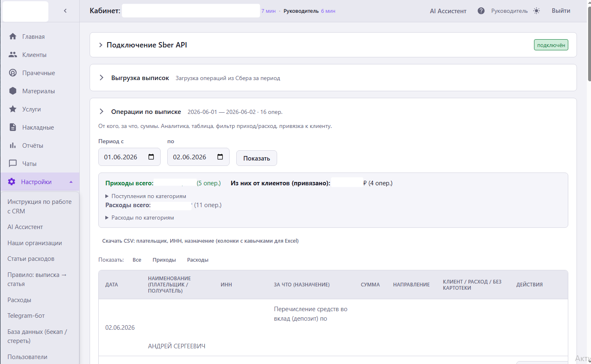Viewport: 591px width, 364px height.
Task: Open Клиенты in the sidebar
Action: click(34, 55)
